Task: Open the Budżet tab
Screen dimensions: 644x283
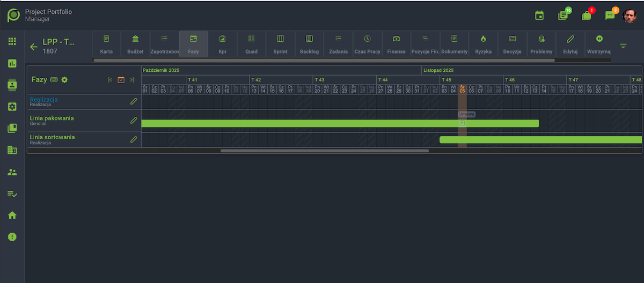Action: click(x=135, y=43)
